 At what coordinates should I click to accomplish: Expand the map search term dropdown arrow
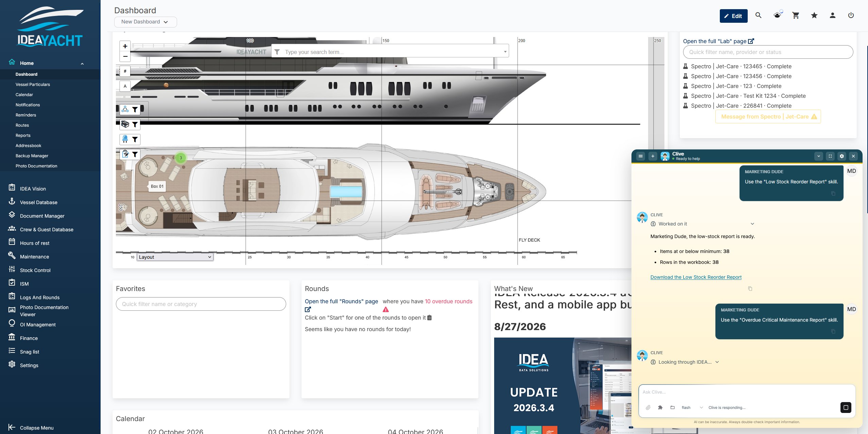pyautogui.click(x=505, y=52)
